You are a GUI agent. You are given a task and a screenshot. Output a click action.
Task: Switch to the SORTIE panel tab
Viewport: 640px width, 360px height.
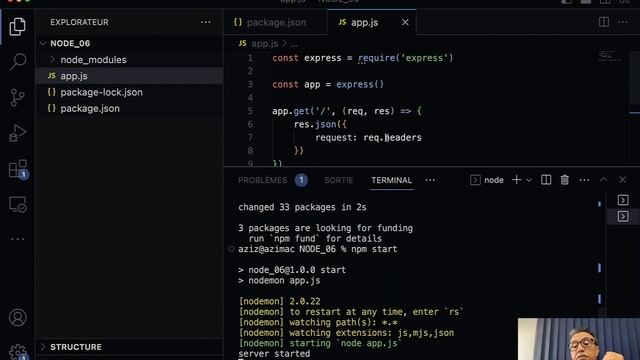click(x=339, y=180)
